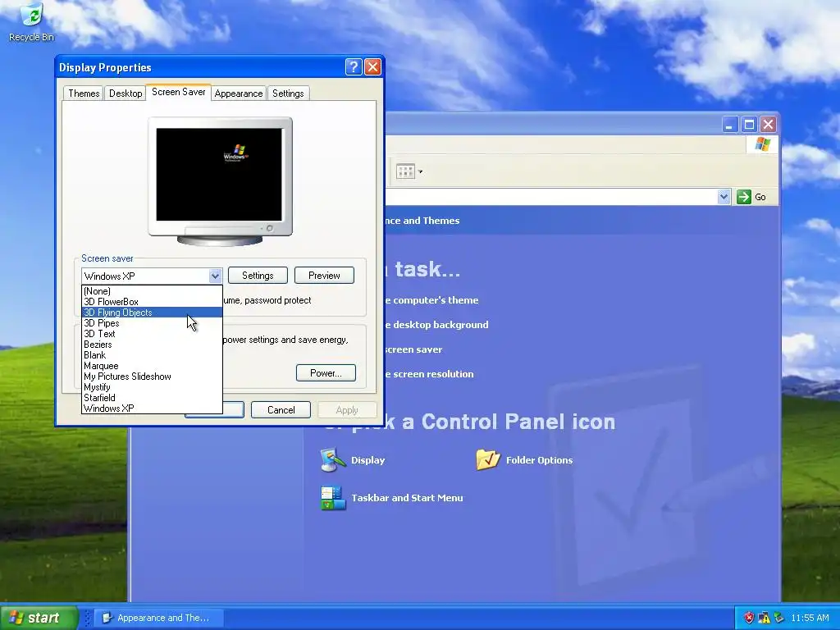
Task: Open the Settings tab in Display Properties
Action: [x=288, y=94]
